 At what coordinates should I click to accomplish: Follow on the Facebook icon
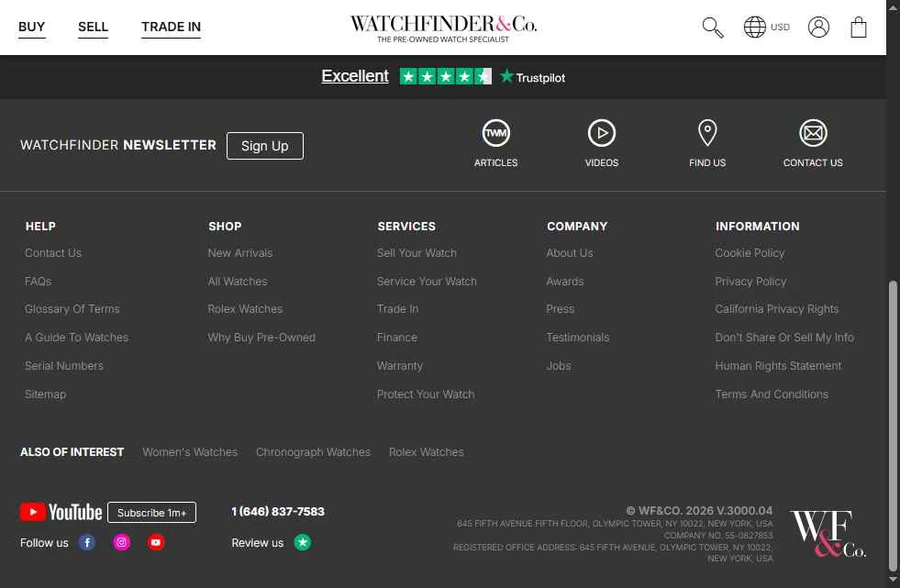(87, 542)
